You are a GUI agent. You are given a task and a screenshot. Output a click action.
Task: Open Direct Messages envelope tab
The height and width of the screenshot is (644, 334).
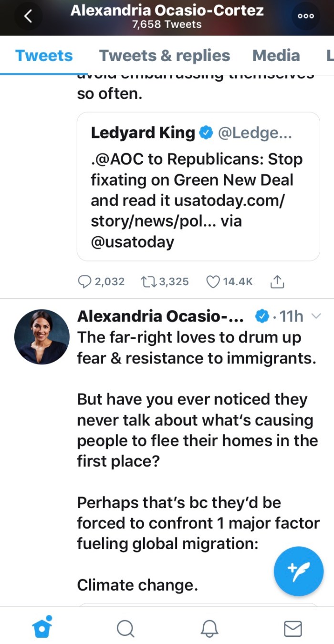292,628
